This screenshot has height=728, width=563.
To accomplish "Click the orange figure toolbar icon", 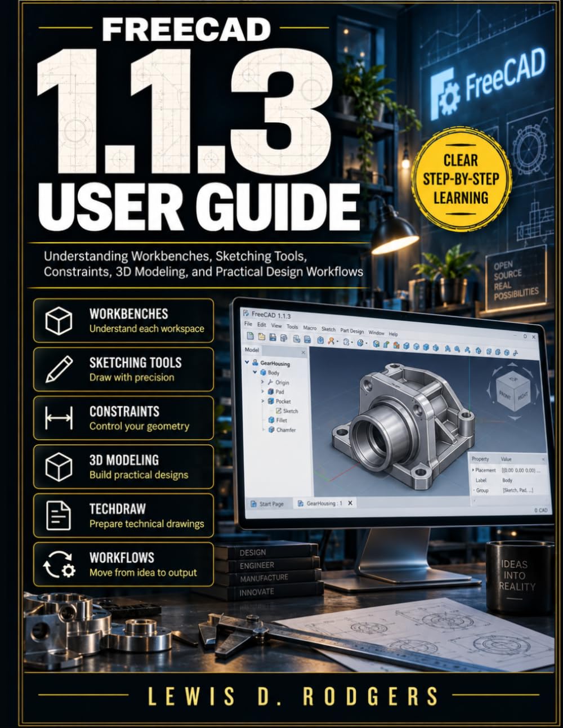I will (330, 341).
